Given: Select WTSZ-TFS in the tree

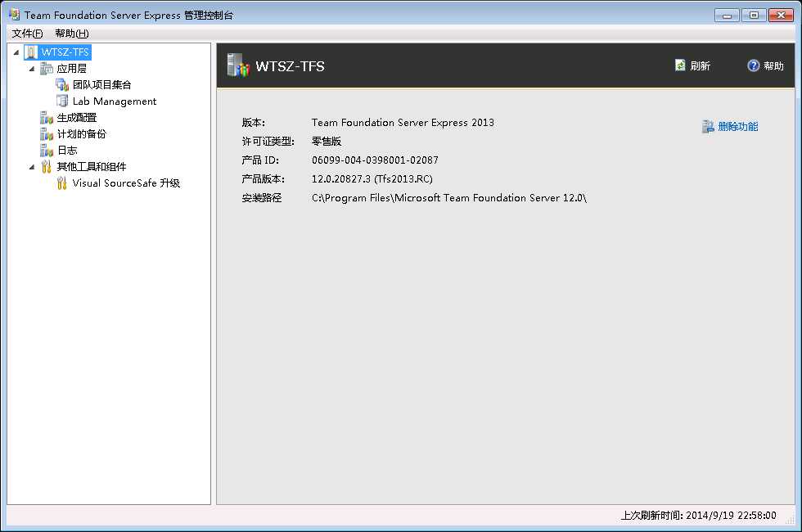Looking at the screenshot, I should [65, 52].
